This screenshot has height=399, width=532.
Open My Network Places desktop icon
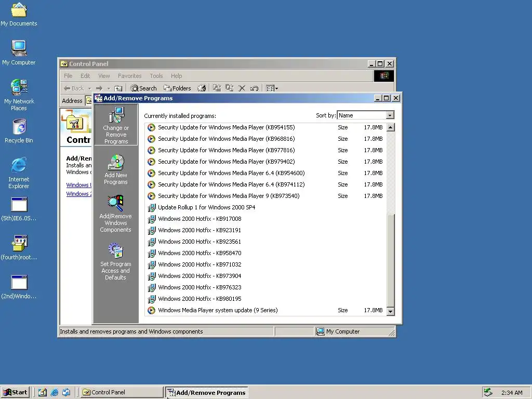tap(19, 95)
